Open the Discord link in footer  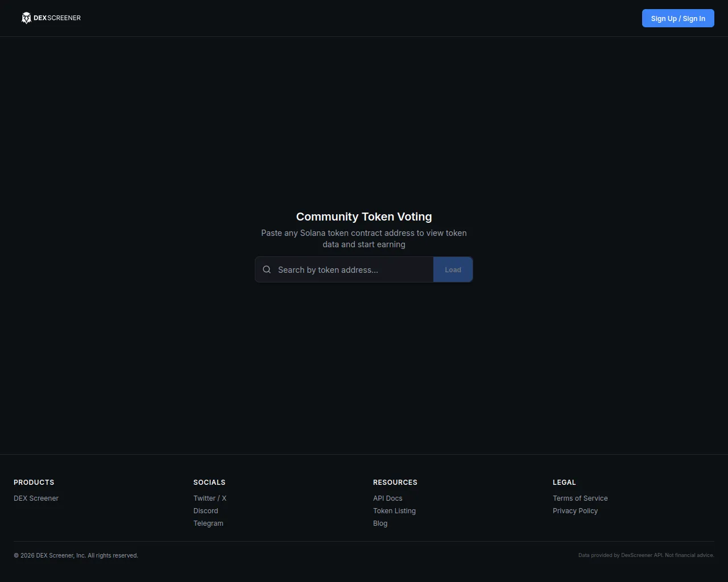pos(205,511)
